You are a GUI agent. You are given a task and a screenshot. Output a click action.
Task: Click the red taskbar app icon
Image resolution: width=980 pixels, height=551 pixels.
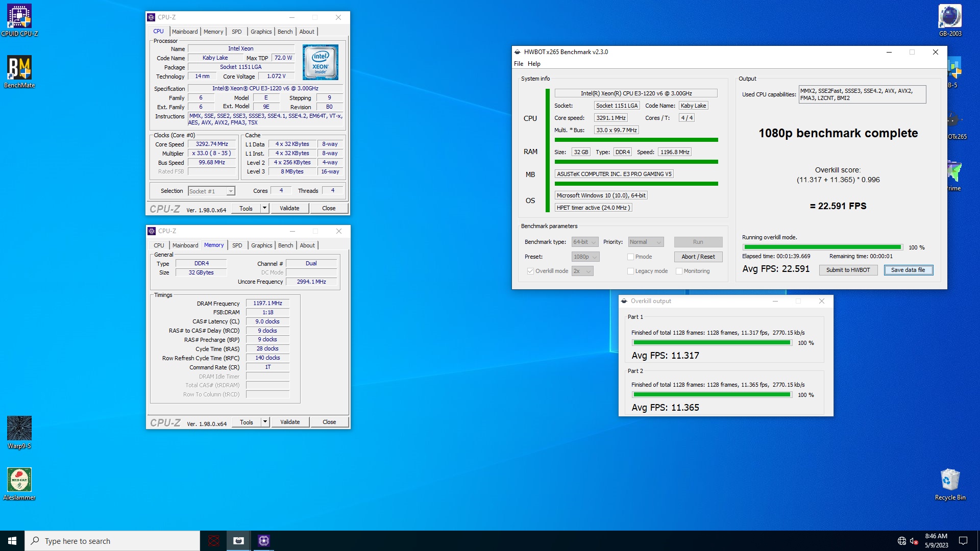214,541
